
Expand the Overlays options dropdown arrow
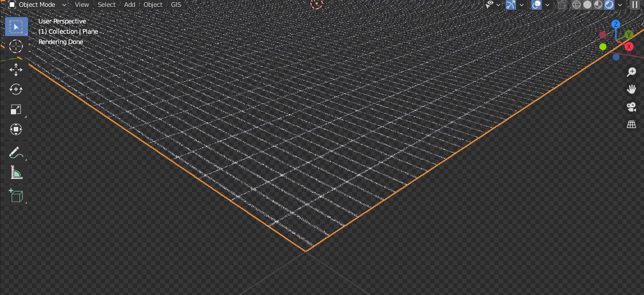[547, 5]
